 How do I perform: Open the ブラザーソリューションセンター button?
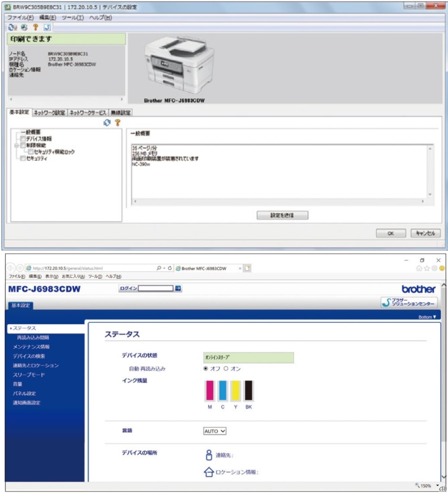point(409,302)
